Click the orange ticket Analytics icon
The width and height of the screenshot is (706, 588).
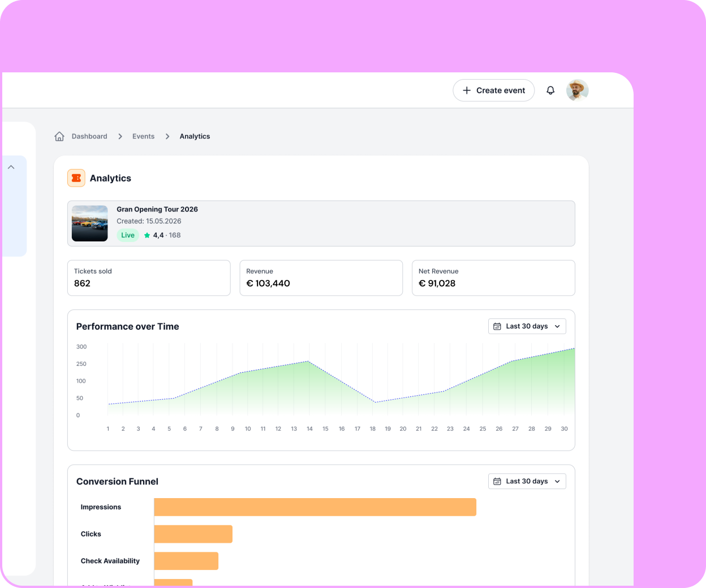(76, 178)
